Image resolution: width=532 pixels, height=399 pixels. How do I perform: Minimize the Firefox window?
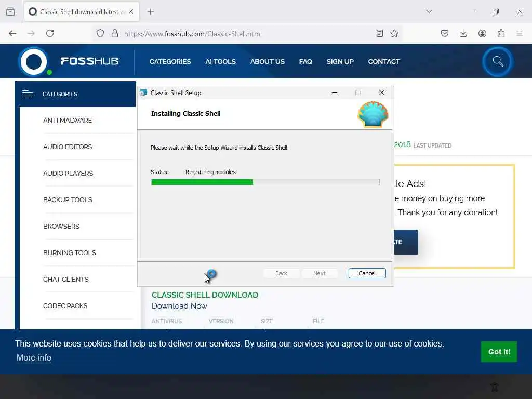coord(472,11)
